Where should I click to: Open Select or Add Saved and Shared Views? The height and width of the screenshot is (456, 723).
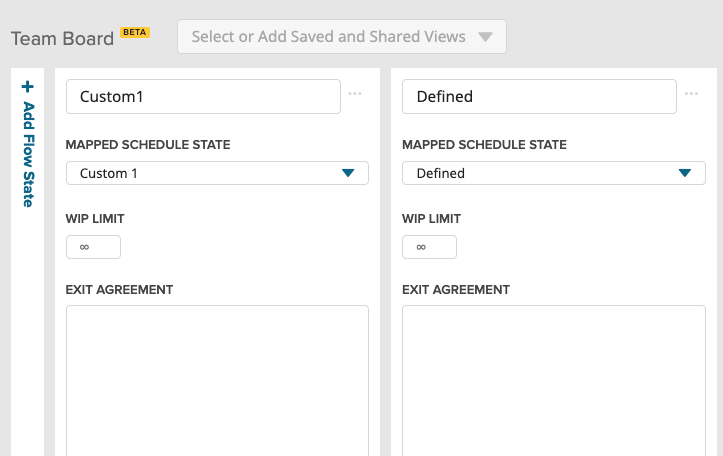(329, 37)
